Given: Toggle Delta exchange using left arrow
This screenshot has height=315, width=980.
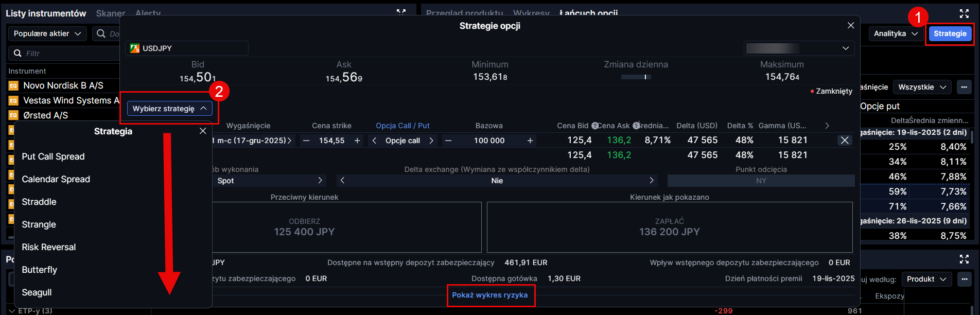Looking at the screenshot, I should coord(343,181).
